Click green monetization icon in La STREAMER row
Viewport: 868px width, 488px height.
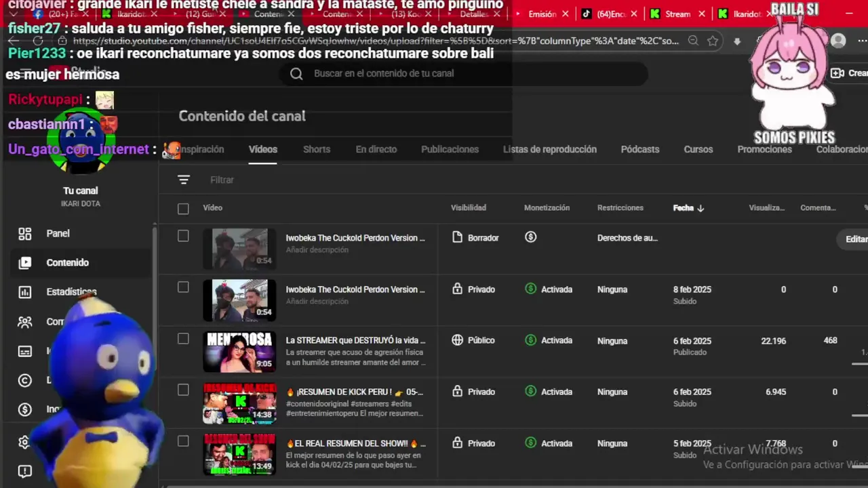(531, 340)
